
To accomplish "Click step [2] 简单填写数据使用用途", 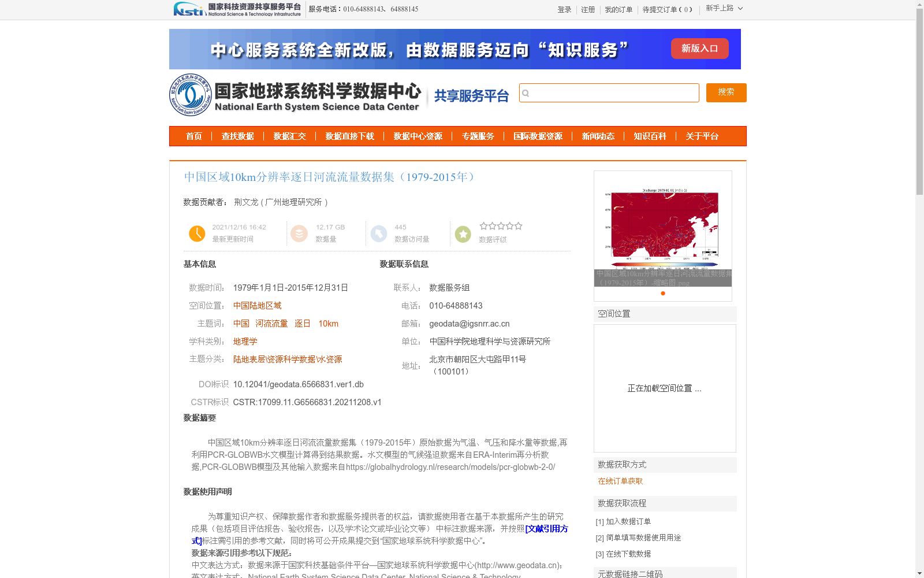I will [638, 538].
